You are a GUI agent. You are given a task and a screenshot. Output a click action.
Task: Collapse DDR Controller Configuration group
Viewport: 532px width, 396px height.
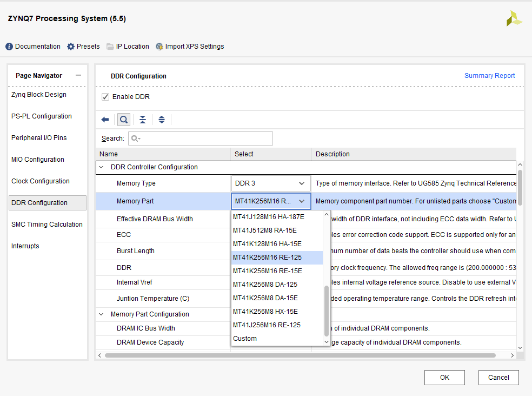(101, 167)
